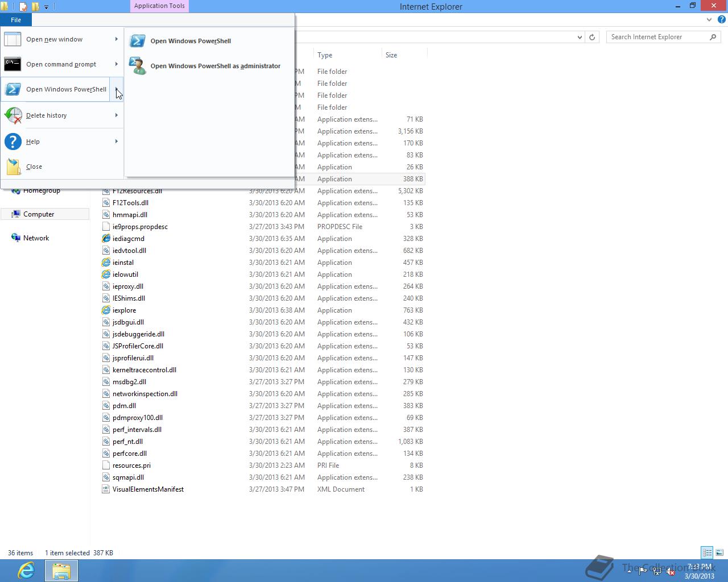The width and height of the screenshot is (728, 582).
Task: Select the kerneltracecontrol.dll file
Action: (x=144, y=370)
